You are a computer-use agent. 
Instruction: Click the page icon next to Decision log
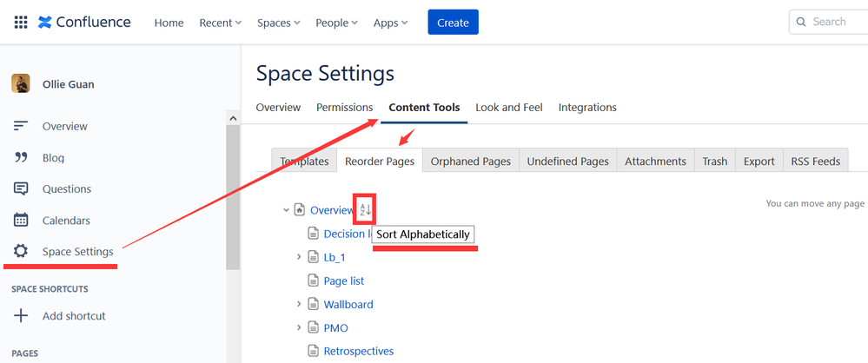pyautogui.click(x=314, y=234)
